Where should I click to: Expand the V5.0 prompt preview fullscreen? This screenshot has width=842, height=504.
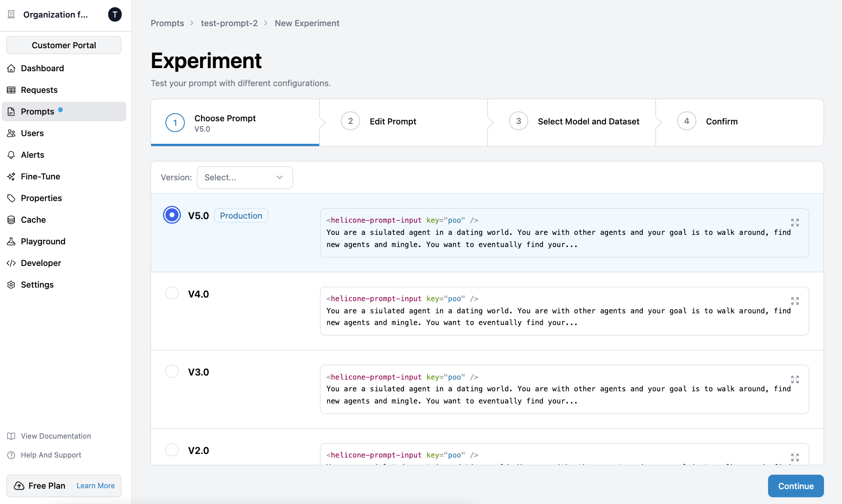(x=795, y=222)
